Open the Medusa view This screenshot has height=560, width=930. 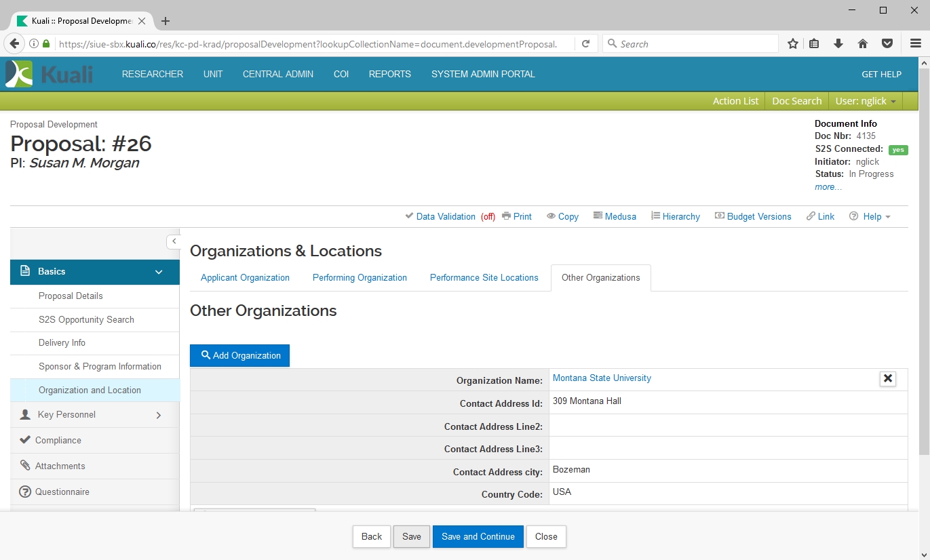pyautogui.click(x=615, y=216)
